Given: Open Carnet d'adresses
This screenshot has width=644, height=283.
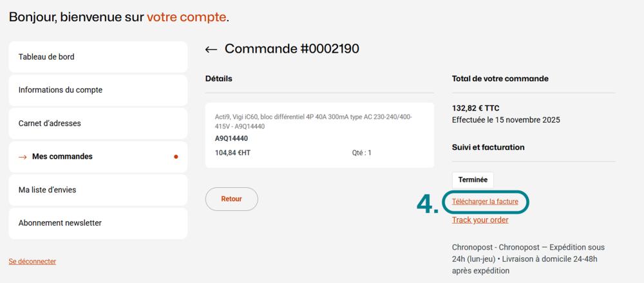Looking at the screenshot, I should (x=98, y=123).
